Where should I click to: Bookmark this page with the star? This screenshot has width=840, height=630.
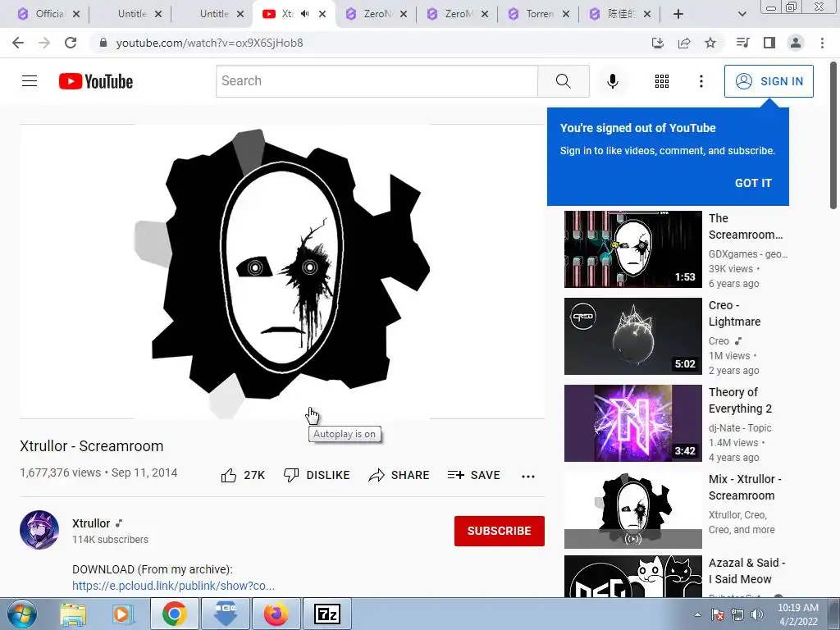pyautogui.click(x=710, y=43)
